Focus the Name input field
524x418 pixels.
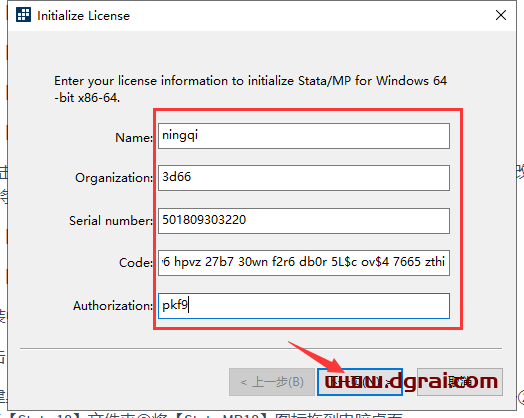304,136
